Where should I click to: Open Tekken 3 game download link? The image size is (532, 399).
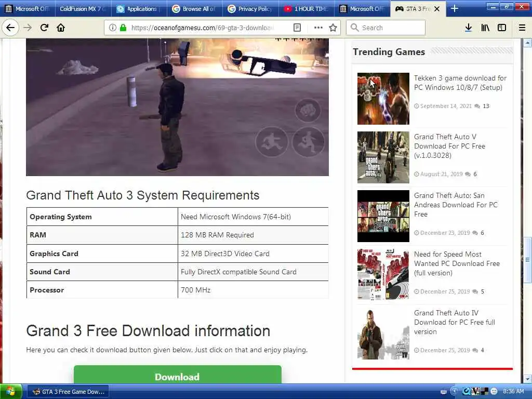pos(460,83)
